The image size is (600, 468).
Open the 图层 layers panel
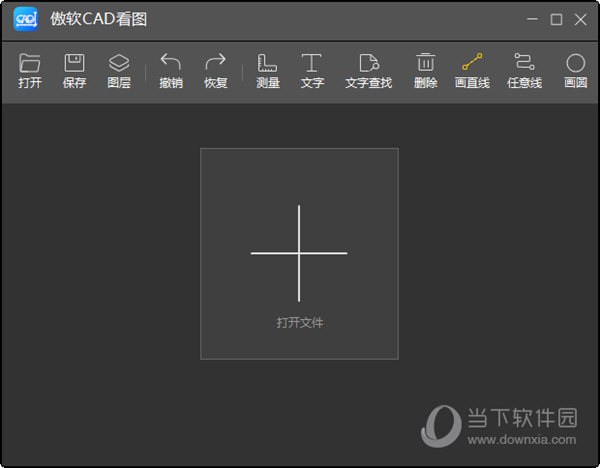click(119, 71)
